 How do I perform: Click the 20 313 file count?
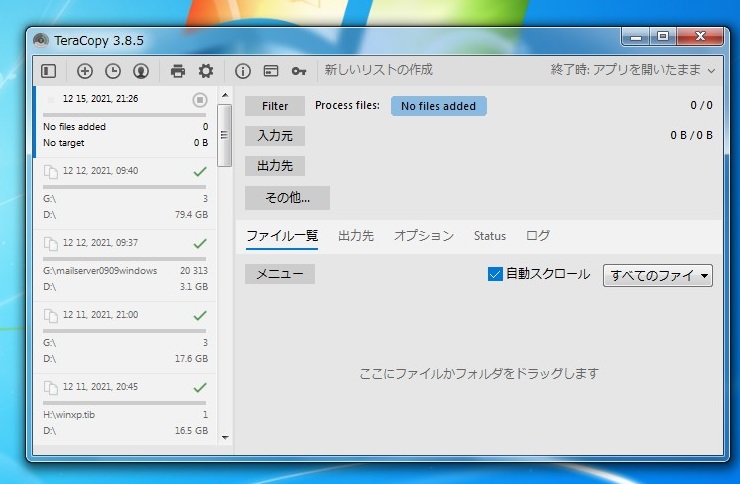tap(194, 271)
